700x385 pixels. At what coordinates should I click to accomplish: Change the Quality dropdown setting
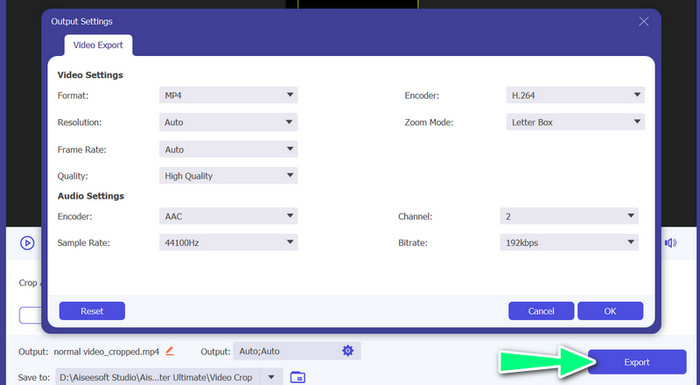pyautogui.click(x=228, y=176)
